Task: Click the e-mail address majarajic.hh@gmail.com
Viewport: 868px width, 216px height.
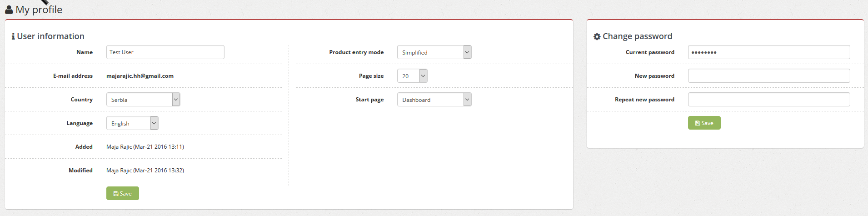Action: (x=140, y=76)
